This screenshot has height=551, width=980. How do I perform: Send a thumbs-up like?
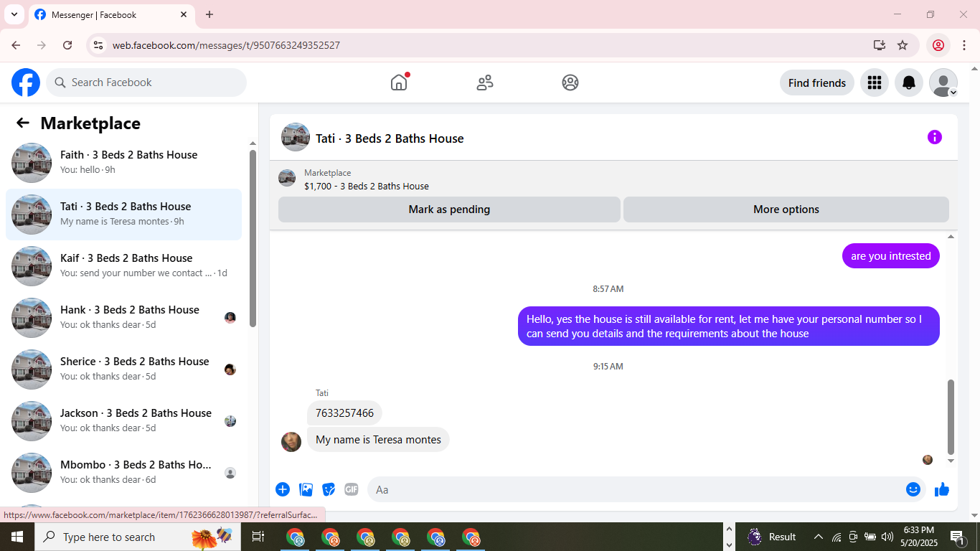(x=942, y=489)
